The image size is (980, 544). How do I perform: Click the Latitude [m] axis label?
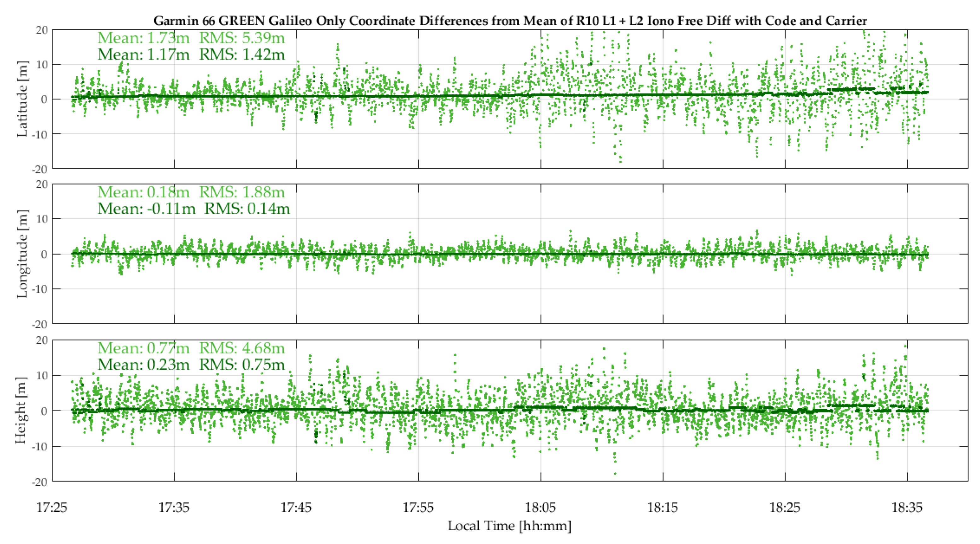tap(22, 99)
